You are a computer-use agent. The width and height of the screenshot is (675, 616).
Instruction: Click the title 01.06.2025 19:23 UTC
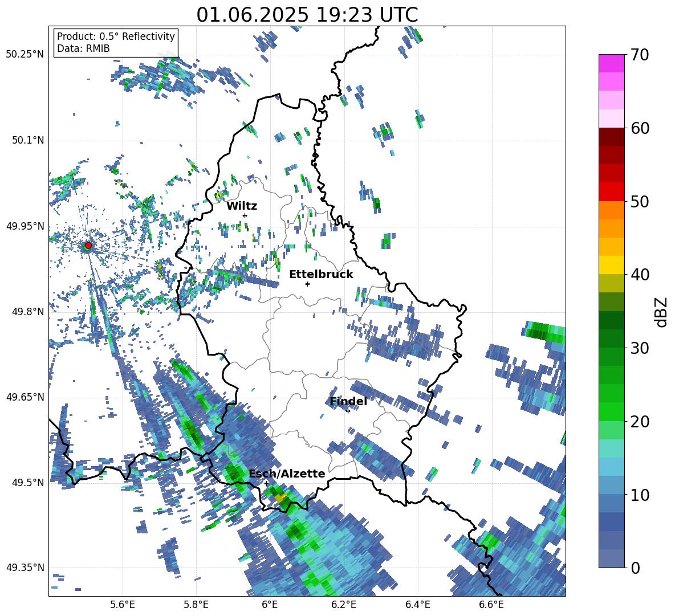(307, 15)
